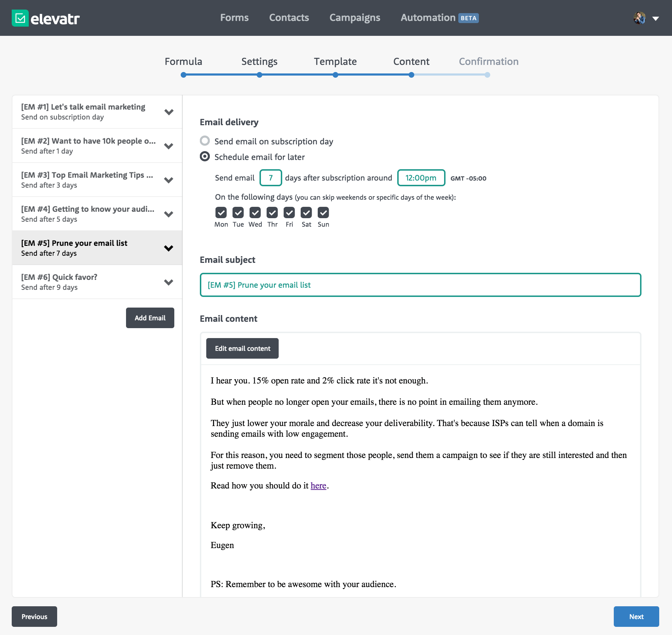Uncheck Sunday as a sending day
The height and width of the screenshot is (635, 672).
click(x=323, y=212)
